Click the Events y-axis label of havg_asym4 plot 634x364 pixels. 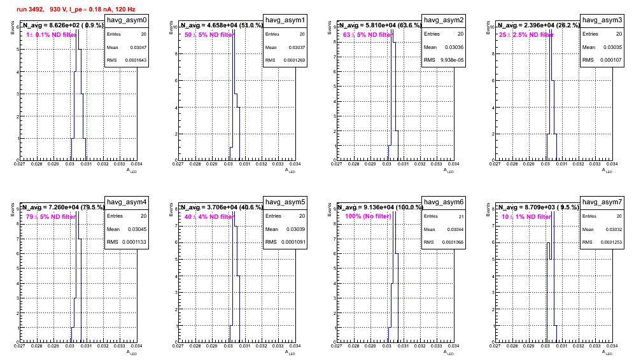click(x=13, y=209)
